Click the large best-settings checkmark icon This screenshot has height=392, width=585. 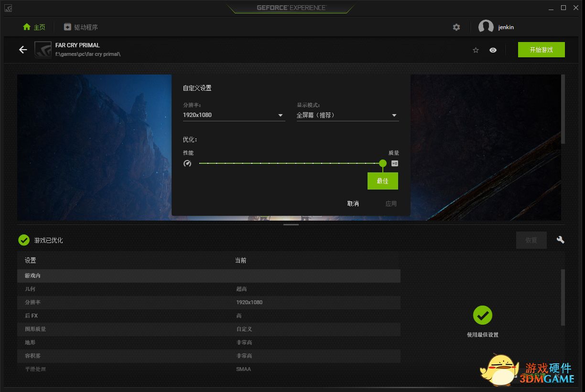point(483,315)
